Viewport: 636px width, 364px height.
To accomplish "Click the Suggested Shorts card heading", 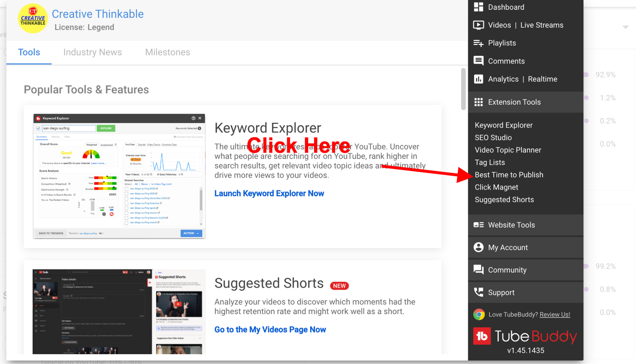I will tap(269, 283).
